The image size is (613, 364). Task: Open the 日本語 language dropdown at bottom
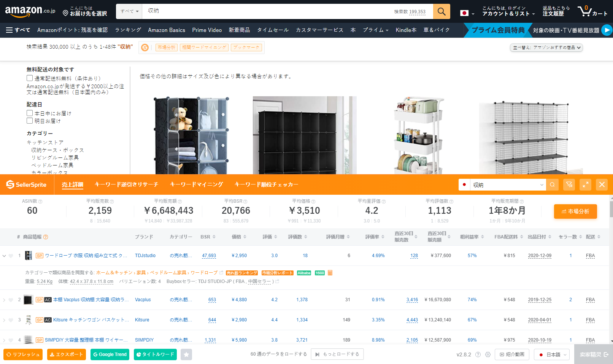551,354
